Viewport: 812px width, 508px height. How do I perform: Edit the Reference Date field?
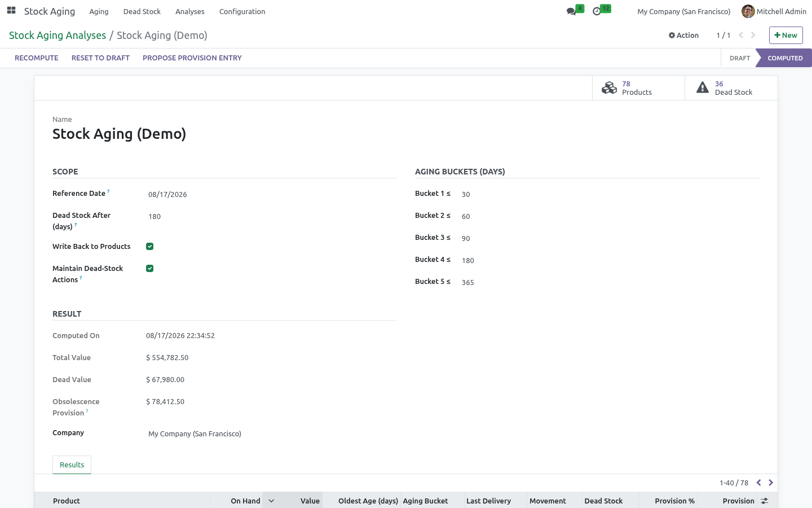click(x=272, y=194)
